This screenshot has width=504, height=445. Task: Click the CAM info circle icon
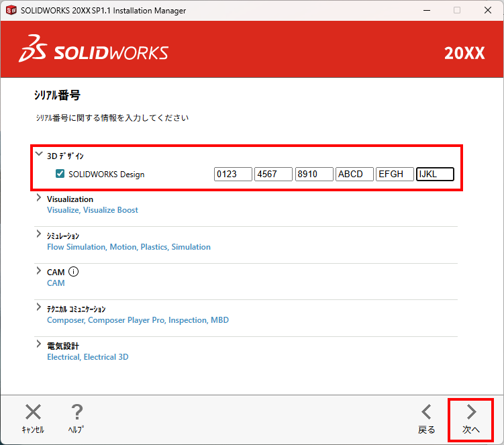tap(73, 272)
